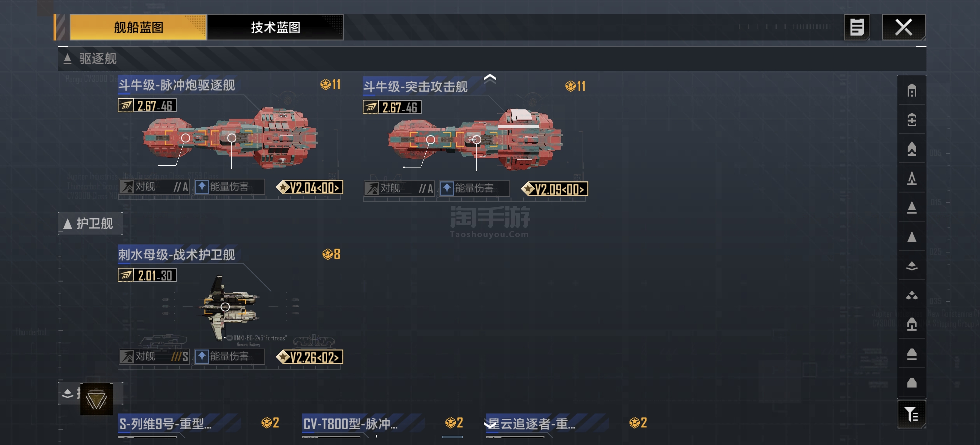980x445 pixels.
Task: Click the dark triangle emblem badge
Action: tap(97, 399)
